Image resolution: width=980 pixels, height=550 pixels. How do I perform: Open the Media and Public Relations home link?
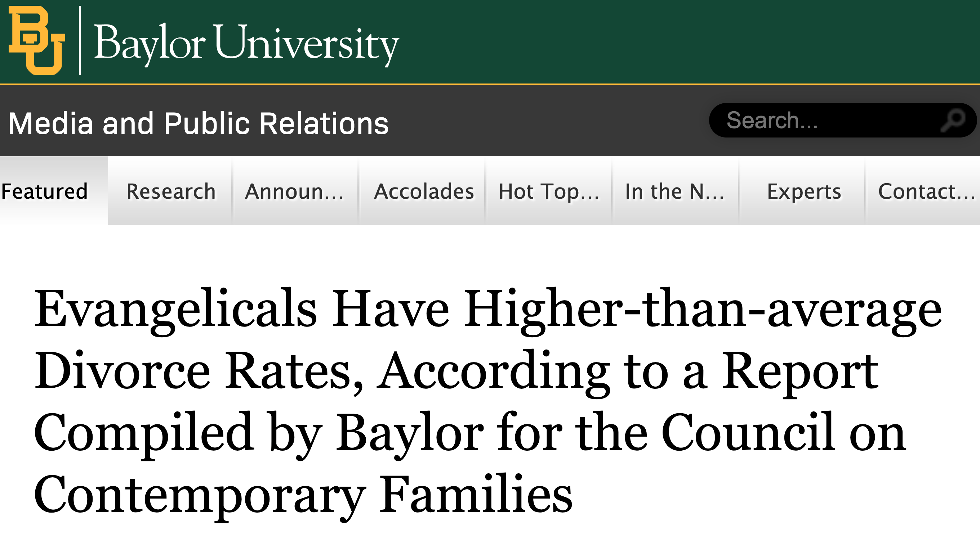click(x=198, y=123)
